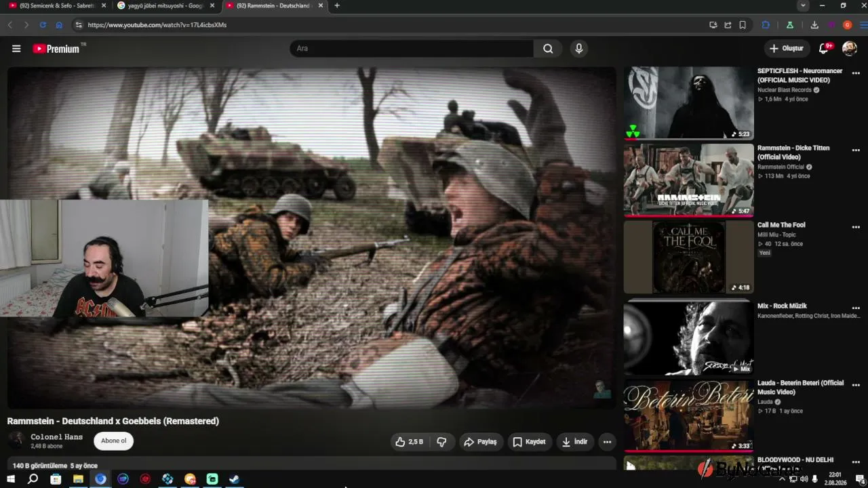This screenshot has width=868, height=488.
Task: Download the video with İndir
Action: (x=574, y=442)
